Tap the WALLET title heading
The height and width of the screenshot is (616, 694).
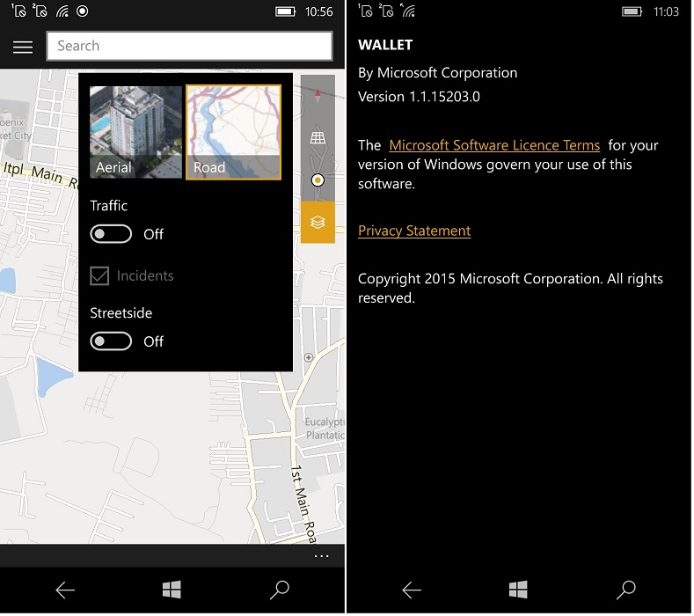pyautogui.click(x=385, y=45)
